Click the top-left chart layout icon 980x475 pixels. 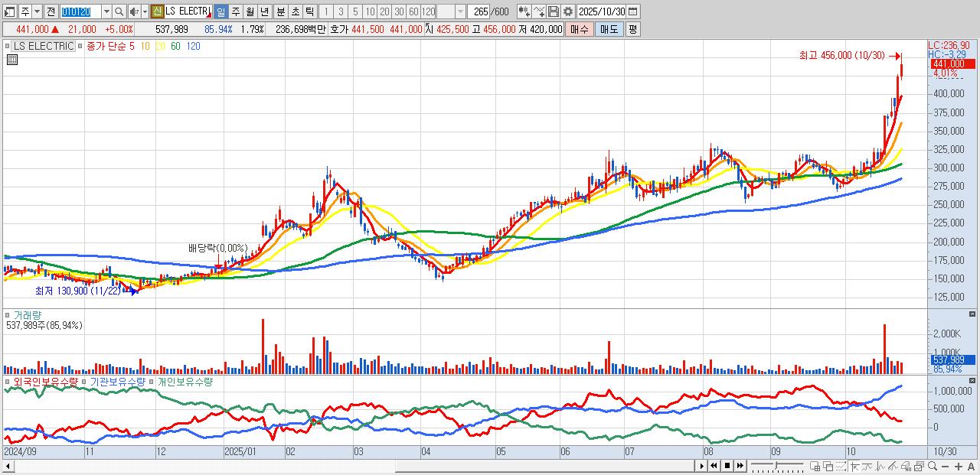click(10, 11)
